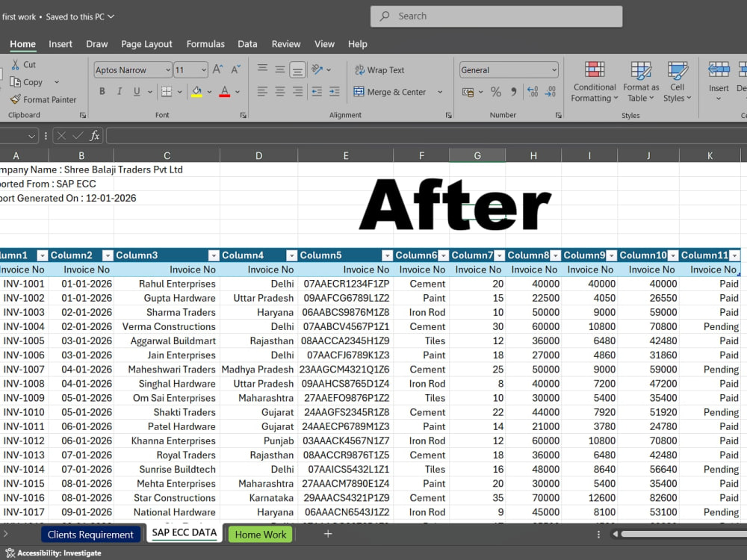The height and width of the screenshot is (560, 747).
Task: Apply the Borders icon
Action: pyautogui.click(x=167, y=91)
